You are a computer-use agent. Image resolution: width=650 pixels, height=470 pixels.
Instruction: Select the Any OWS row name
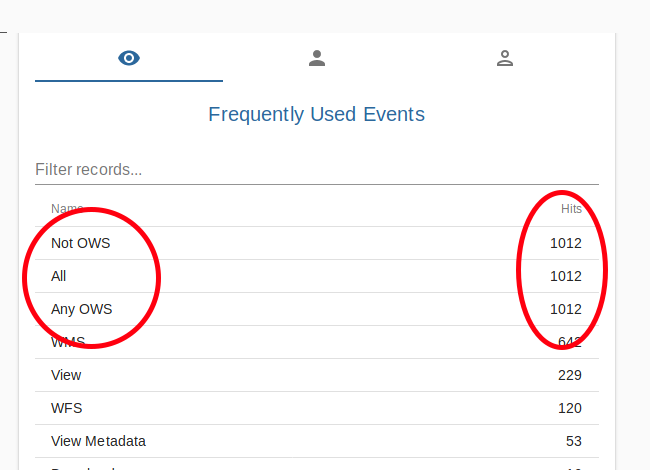[x=82, y=309]
